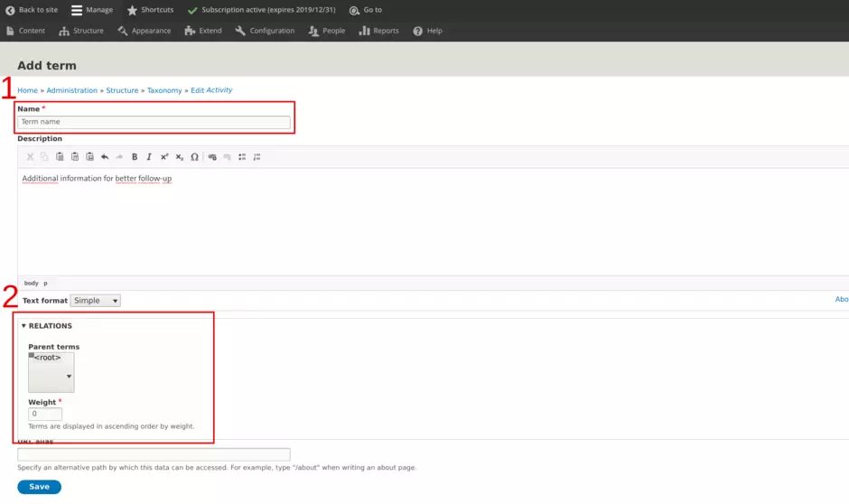849x504 pixels.
Task: Insert special character with Omega icon
Action: (194, 157)
